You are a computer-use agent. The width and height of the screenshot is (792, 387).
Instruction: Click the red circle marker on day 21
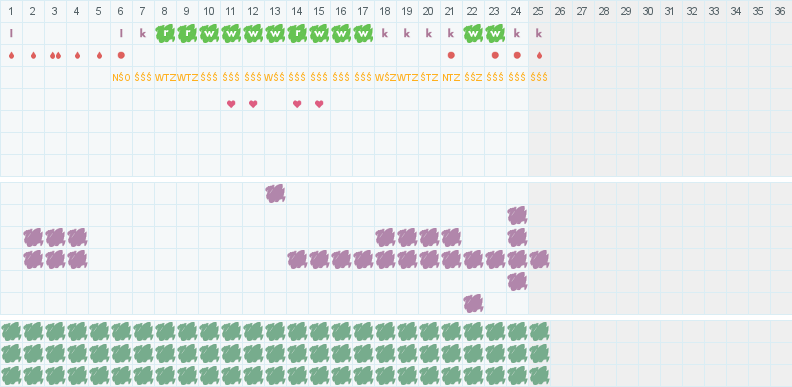[x=451, y=55]
